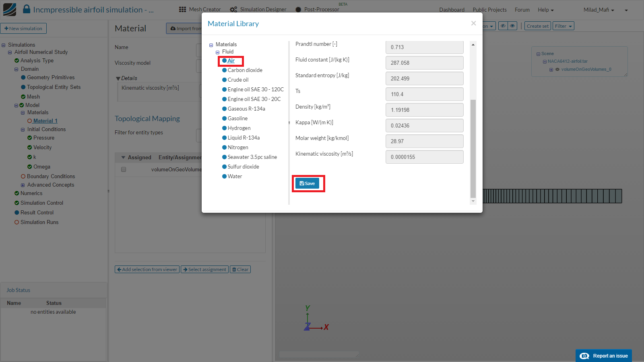Tick the volumeOnGeoVolumes assignment checkbox
644x362 pixels.
[124, 170]
